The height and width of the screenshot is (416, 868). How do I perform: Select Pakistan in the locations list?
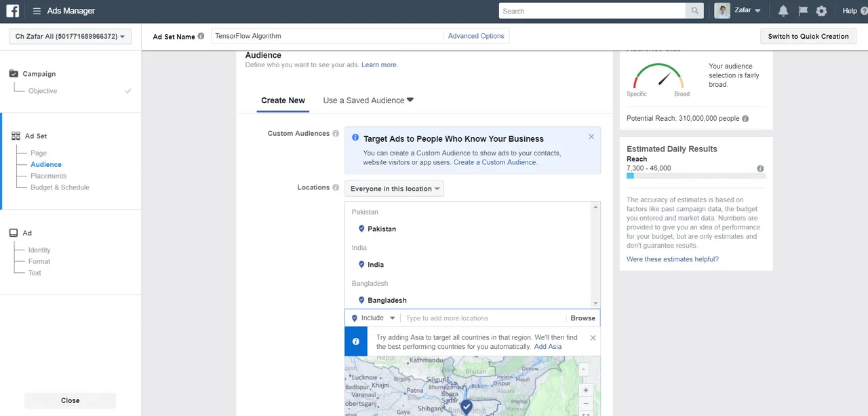(x=382, y=229)
